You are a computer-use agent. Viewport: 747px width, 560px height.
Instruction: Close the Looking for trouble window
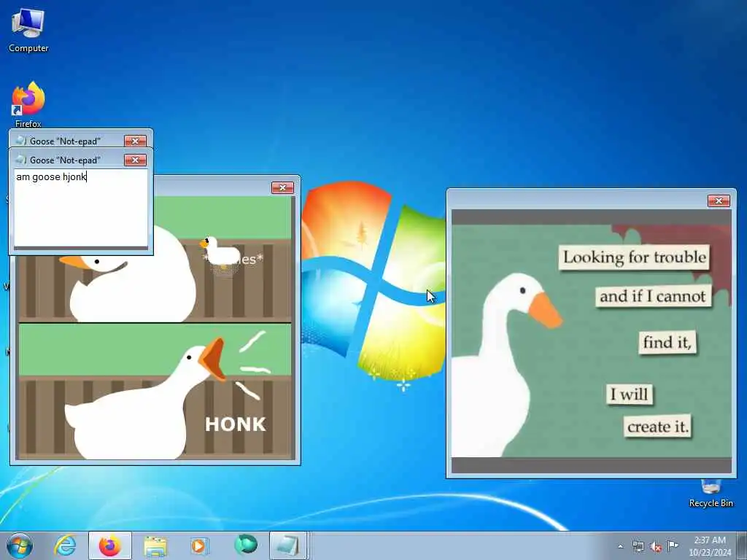point(719,201)
